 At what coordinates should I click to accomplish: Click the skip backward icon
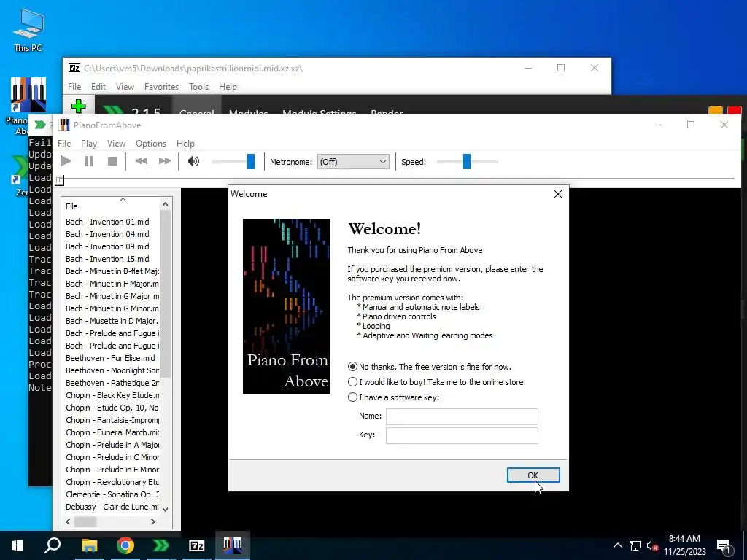coord(142,161)
